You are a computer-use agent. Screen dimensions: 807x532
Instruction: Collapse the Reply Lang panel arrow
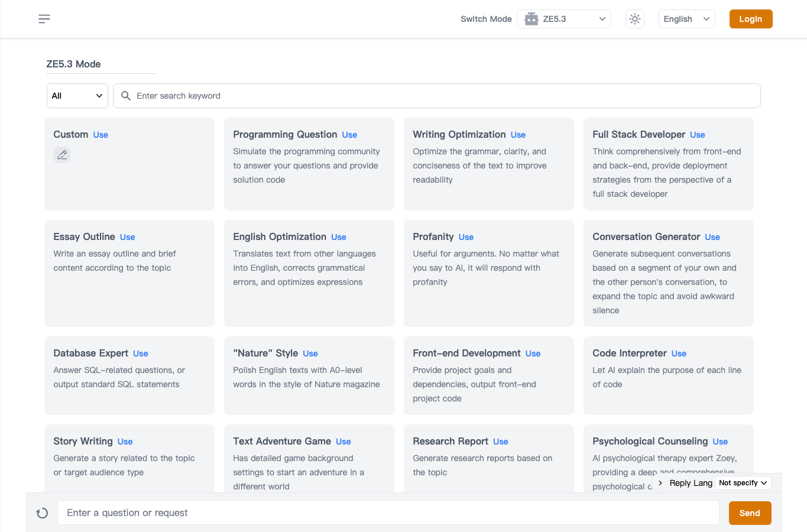660,483
